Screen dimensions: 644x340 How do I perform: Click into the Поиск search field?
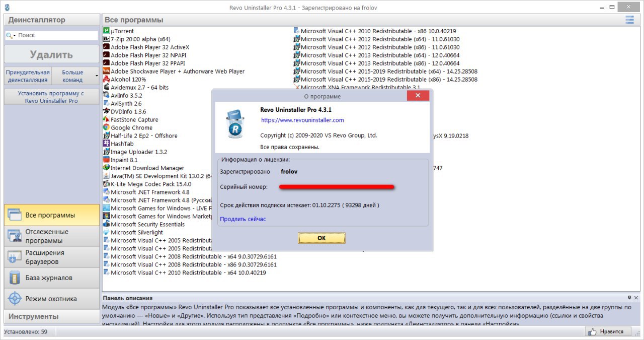tap(57, 35)
